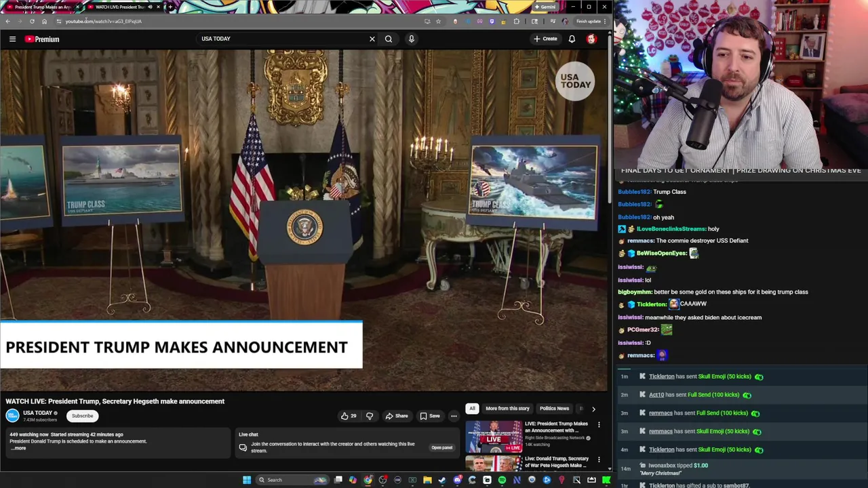Image resolution: width=868 pixels, height=488 pixels.
Task: Click Act10 username in Full Send alert
Action: [656, 395]
